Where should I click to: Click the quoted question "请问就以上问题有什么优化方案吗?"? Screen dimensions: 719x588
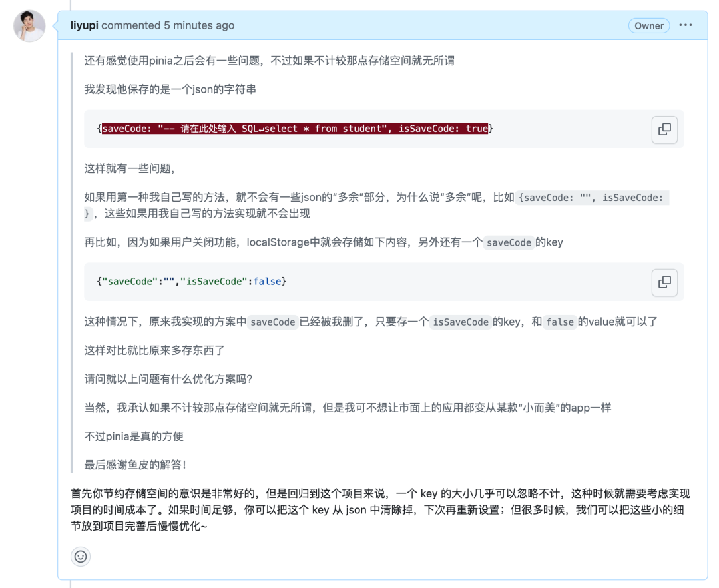point(168,378)
